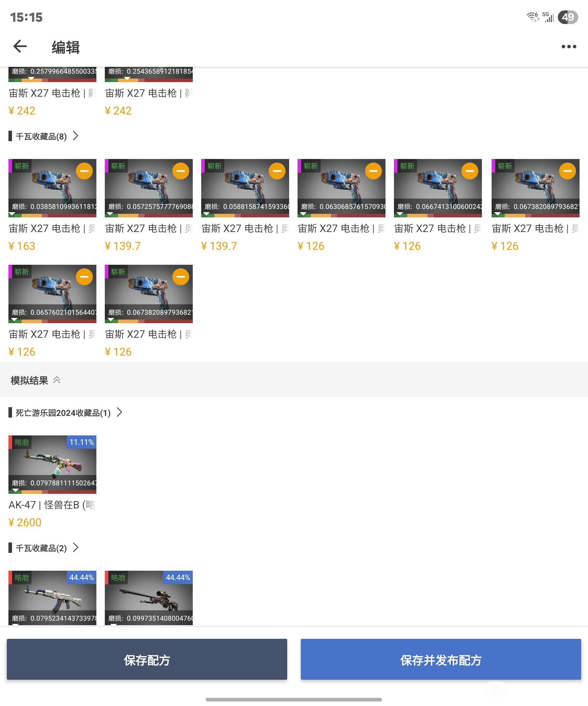Remove the Zeus X27 with wear 0.0588
588x706 pixels.
coord(277,171)
